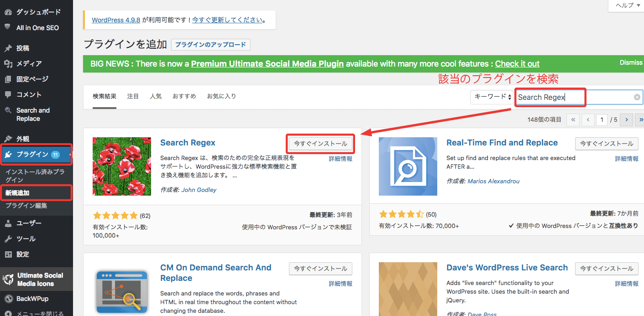Viewport: 644px width, 316px height.
Task: Click the Users person icon
Action: pos(8,223)
